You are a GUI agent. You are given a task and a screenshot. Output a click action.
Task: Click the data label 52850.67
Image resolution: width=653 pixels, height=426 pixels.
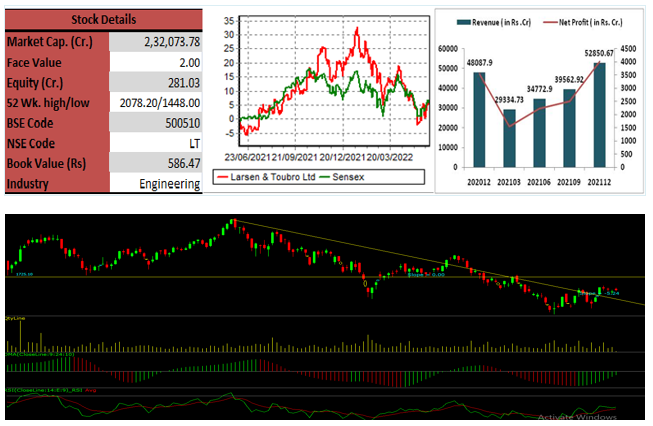click(x=599, y=53)
